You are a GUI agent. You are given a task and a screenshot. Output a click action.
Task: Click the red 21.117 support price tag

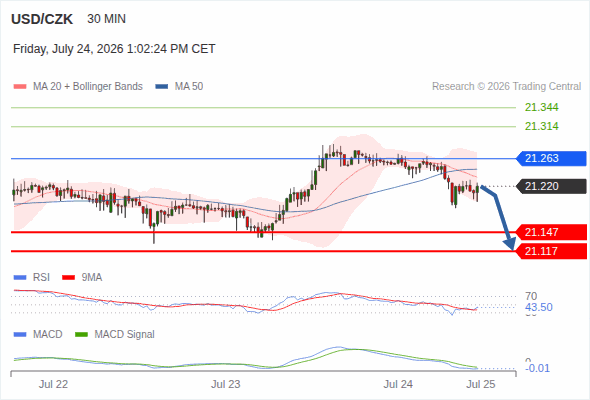point(551,251)
